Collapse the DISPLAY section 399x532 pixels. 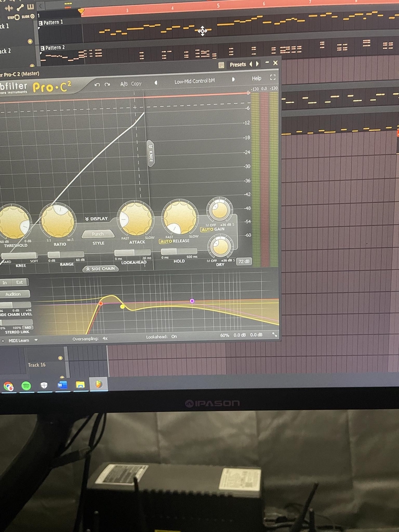(96, 218)
